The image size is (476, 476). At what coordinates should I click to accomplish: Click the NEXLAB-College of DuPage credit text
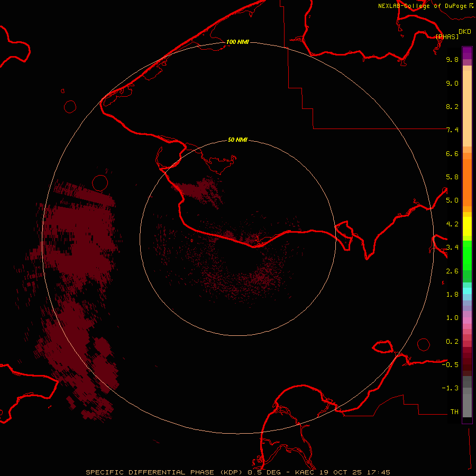422,6
